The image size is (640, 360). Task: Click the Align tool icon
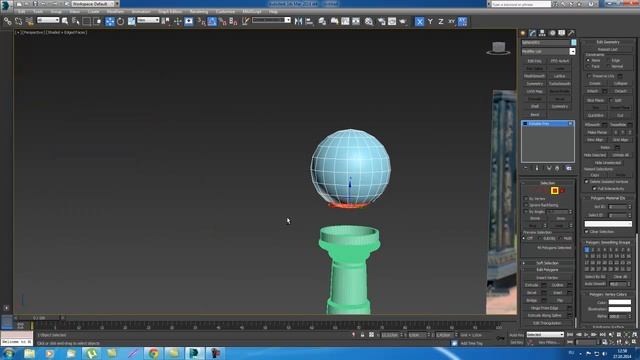309,22
